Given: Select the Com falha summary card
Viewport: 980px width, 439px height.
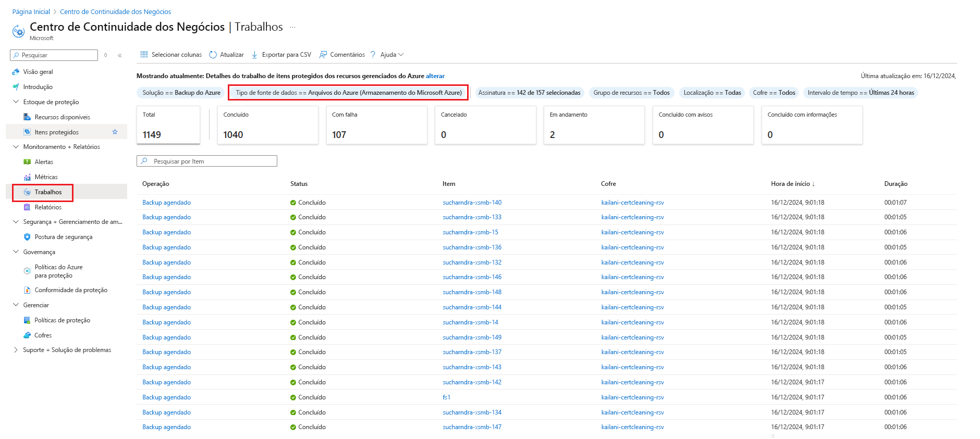Looking at the screenshot, I should pos(377,125).
